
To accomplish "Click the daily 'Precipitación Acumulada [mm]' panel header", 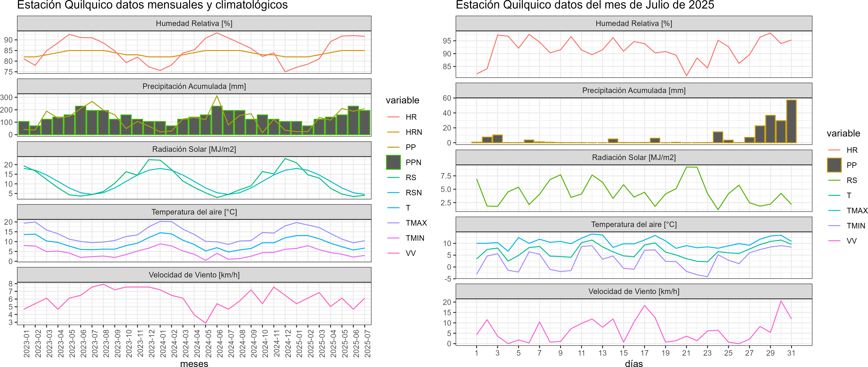I will [x=634, y=90].
